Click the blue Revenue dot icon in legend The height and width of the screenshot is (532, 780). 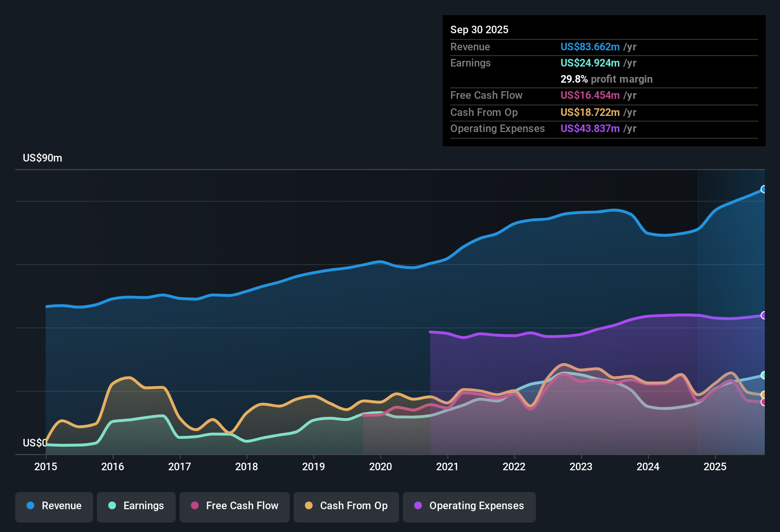(x=30, y=506)
